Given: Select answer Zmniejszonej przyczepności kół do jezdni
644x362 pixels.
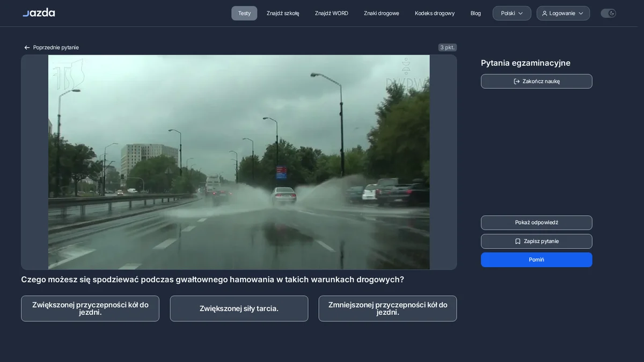Looking at the screenshot, I should (x=387, y=308).
